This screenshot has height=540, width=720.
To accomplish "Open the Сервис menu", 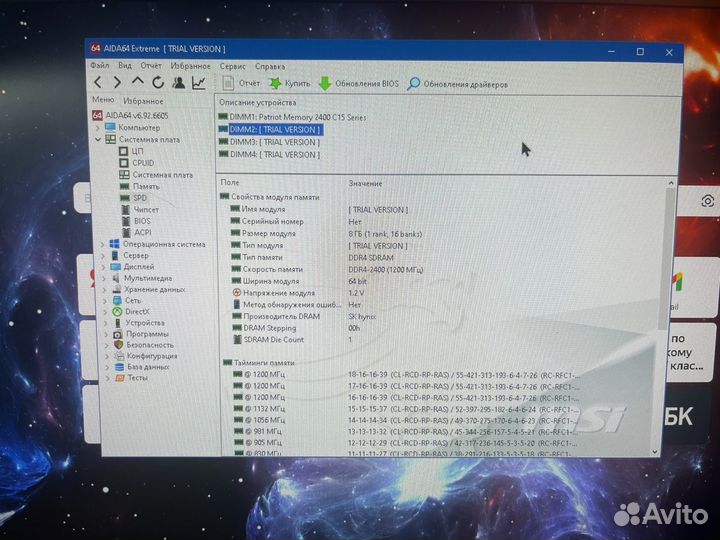I will [x=232, y=66].
